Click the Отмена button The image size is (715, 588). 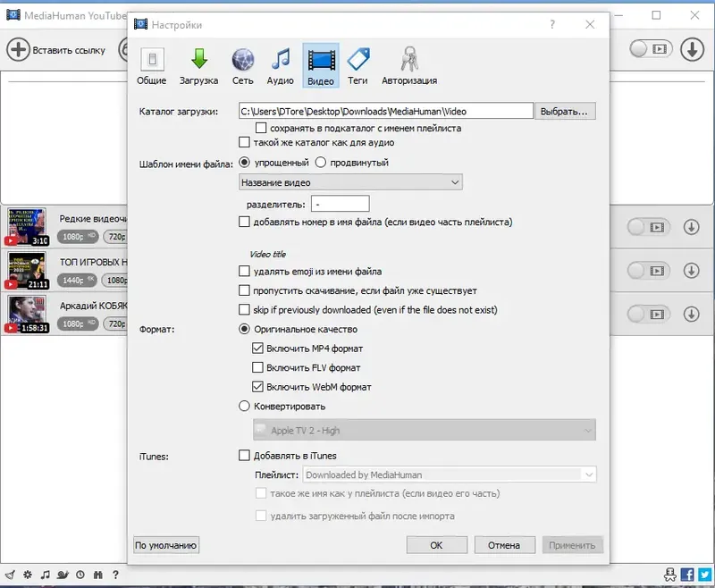(505, 545)
